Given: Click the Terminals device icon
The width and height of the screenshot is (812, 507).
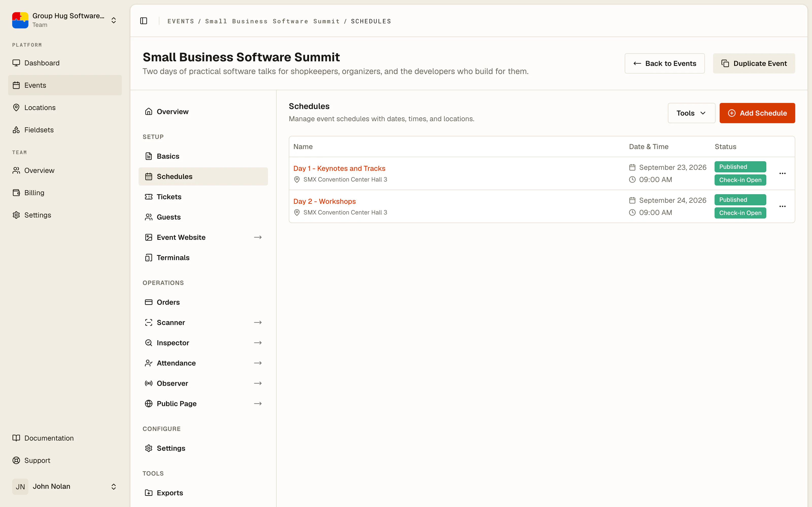Looking at the screenshot, I should [x=149, y=258].
